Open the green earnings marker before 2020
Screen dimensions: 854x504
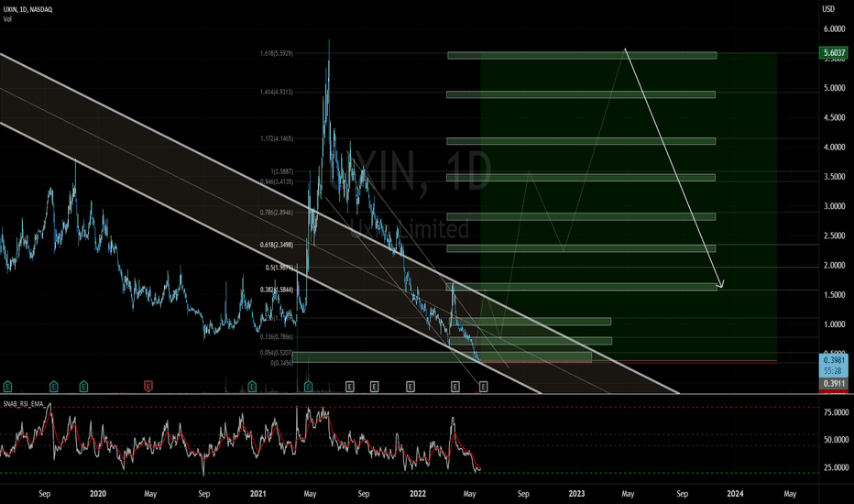pyautogui.click(x=83, y=387)
